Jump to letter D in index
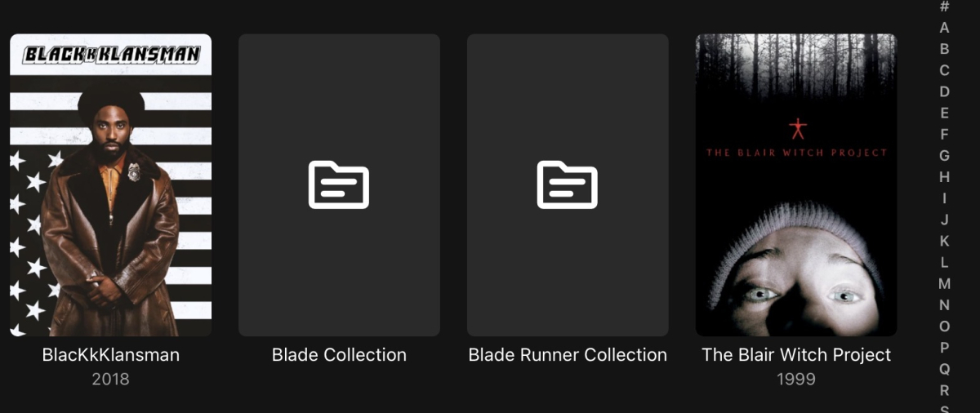Screen dimensions: 980x413 (x=945, y=91)
